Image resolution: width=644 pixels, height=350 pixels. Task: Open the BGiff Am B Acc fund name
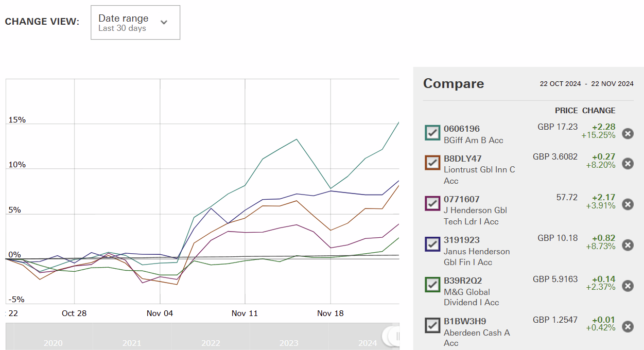click(473, 140)
